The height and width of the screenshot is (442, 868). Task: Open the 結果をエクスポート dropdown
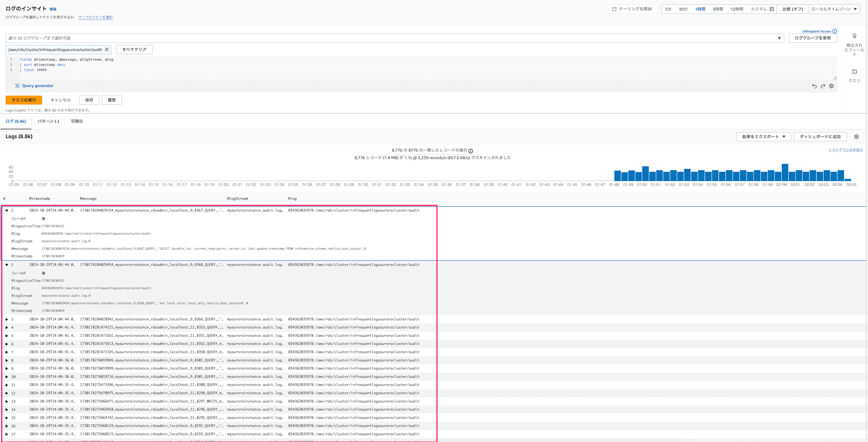763,137
